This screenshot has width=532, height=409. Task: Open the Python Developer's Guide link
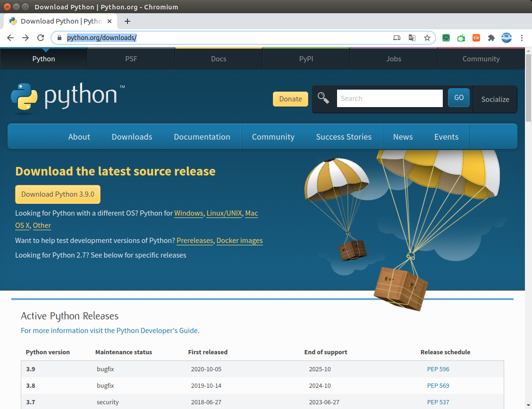coord(157,331)
